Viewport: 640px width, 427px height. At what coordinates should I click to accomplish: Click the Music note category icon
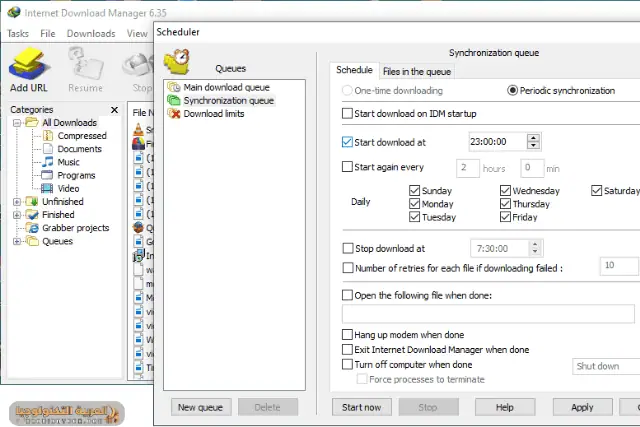click(48, 162)
